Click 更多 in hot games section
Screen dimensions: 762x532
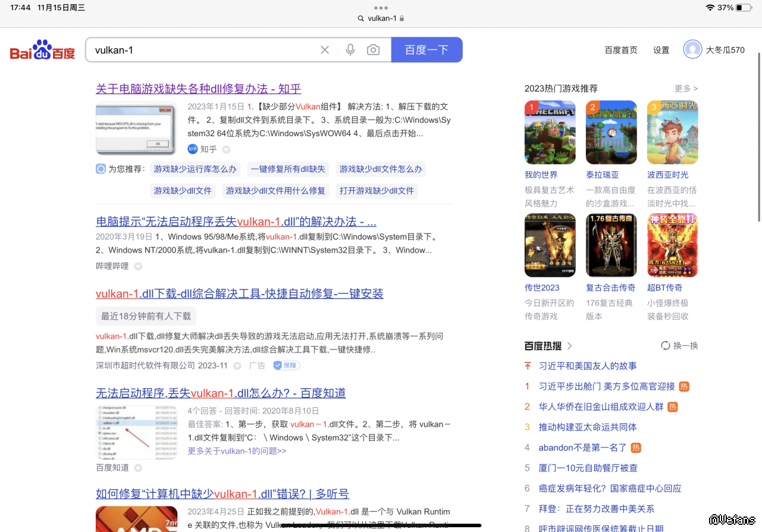pyautogui.click(x=685, y=89)
